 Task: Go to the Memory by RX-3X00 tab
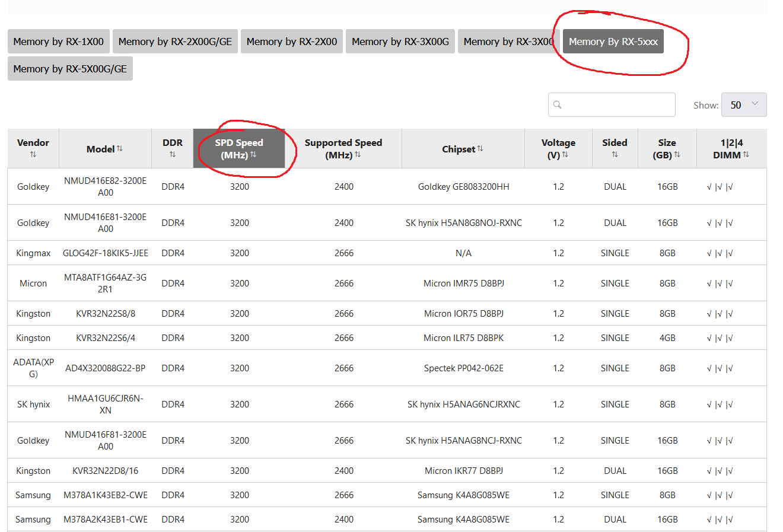click(508, 42)
